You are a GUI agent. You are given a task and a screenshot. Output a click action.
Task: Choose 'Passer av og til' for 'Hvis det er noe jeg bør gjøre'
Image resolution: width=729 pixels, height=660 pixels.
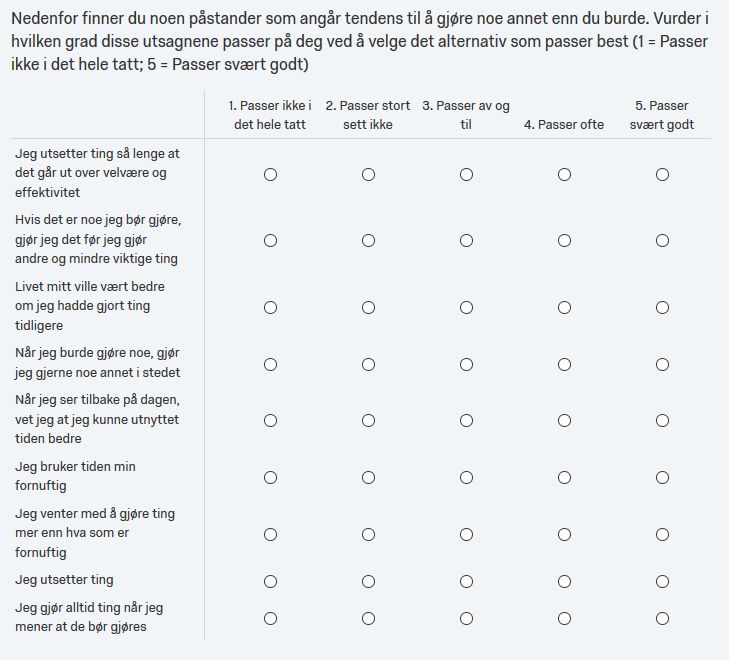(x=466, y=240)
